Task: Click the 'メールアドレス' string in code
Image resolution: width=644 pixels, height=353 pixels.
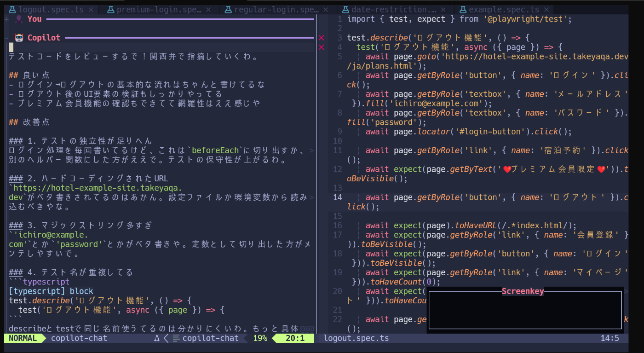Action: pyautogui.click(x=591, y=94)
